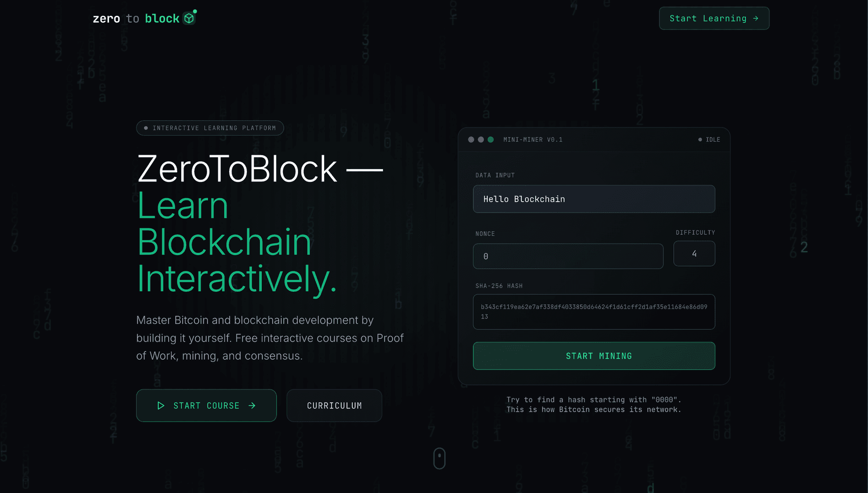Click the arrow icon in Start Learning
This screenshot has width=868, height=493.
(x=755, y=19)
